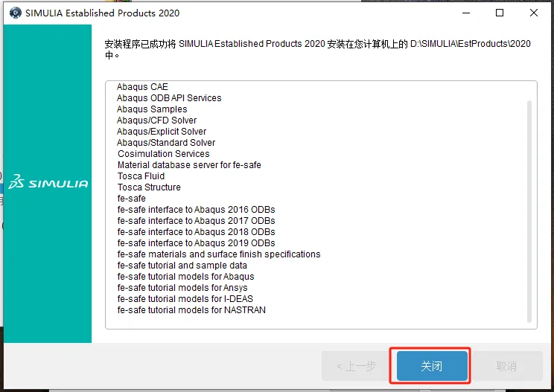Click the SIMULIA installer icon in title bar
Screen dimensions: 554x392
(x=16, y=13)
